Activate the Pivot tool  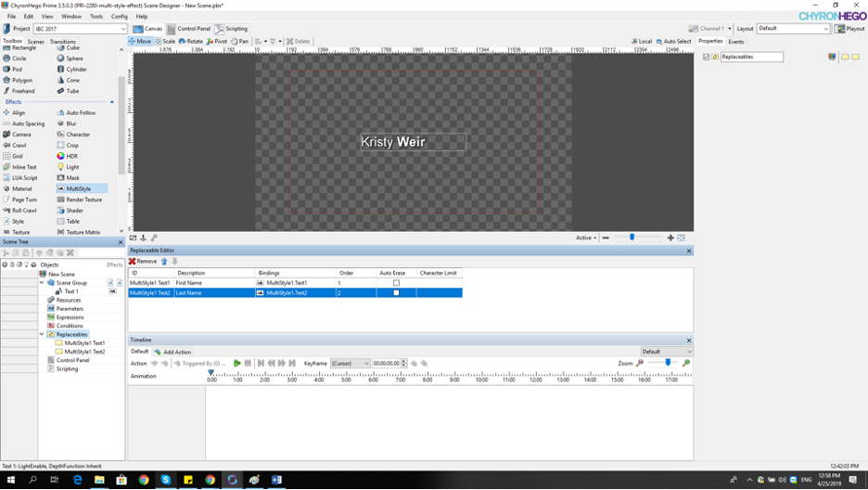coord(217,42)
